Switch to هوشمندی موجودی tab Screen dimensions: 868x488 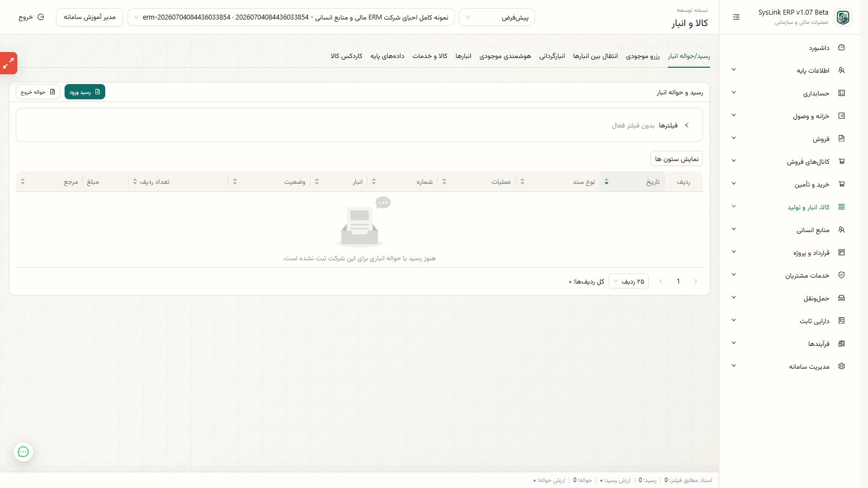tap(505, 56)
